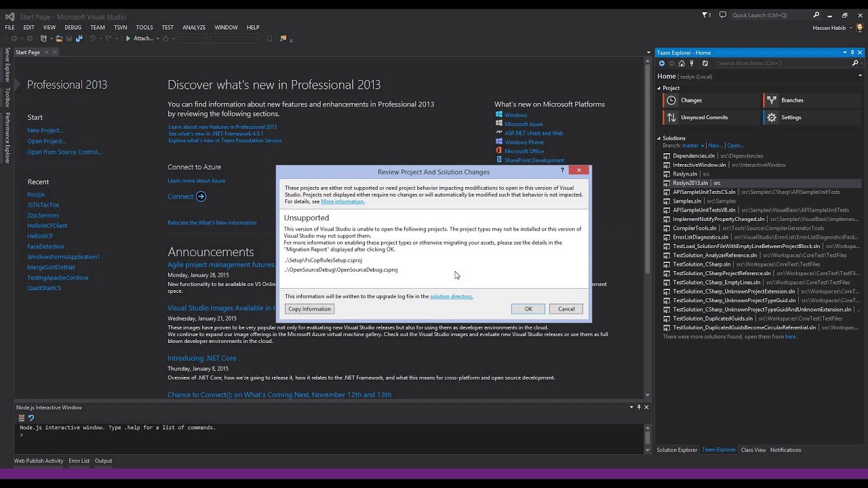Click the New Project toolbar icon
The height and width of the screenshot is (488, 868).
tap(43, 39)
